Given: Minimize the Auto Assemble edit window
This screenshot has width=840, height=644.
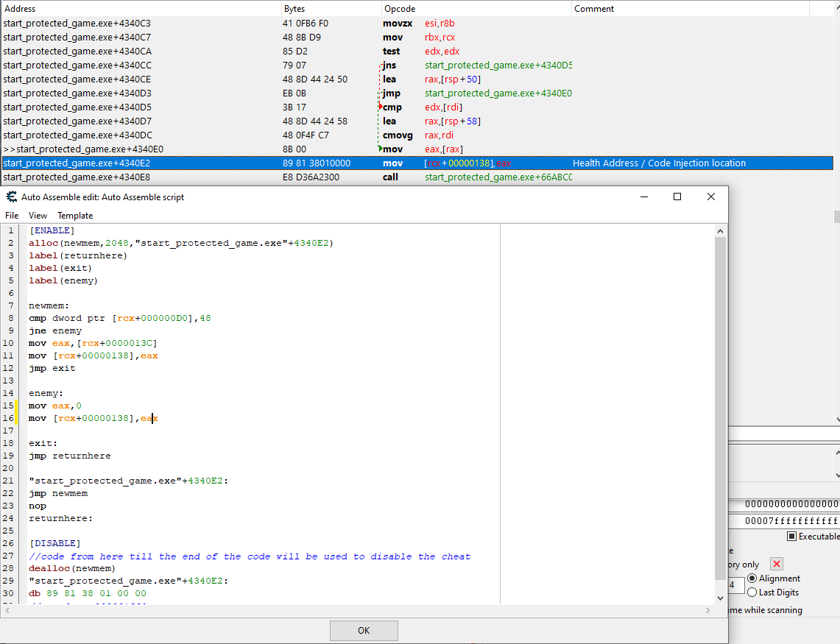Looking at the screenshot, I should (x=644, y=197).
